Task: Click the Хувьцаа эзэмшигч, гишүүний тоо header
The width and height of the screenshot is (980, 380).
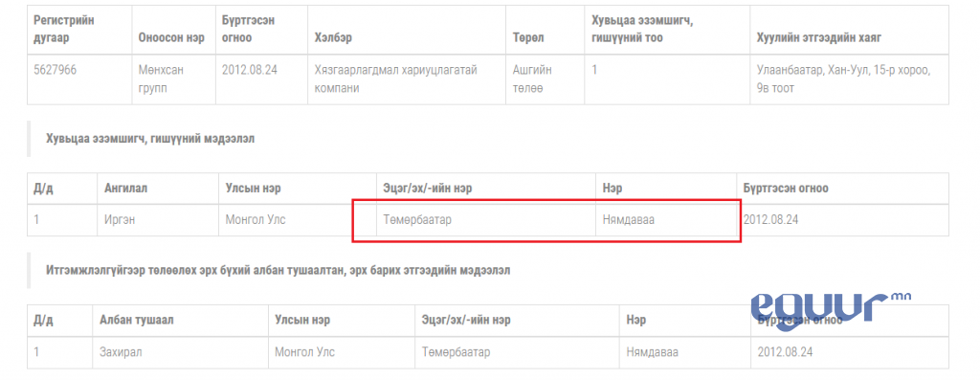Action: pyautogui.click(x=642, y=29)
